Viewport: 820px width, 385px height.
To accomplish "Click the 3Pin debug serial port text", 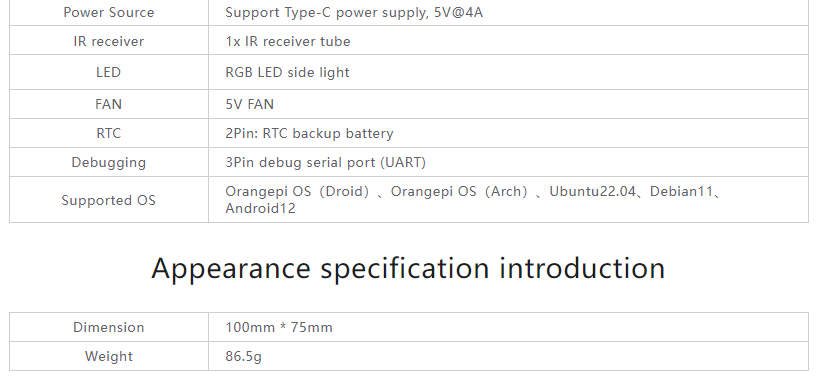I will coord(300,163).
